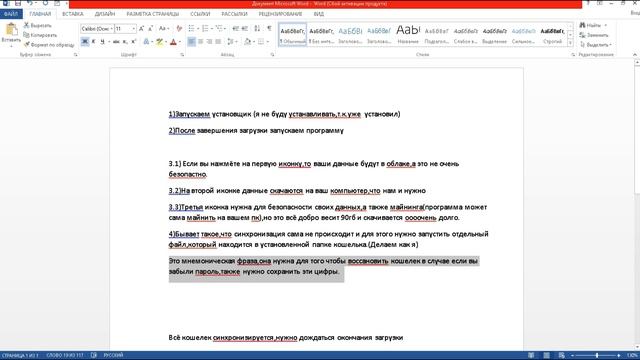Collapse the ribbon
Image resolution: width=640 pixels, height=360 pixels.
[x=635, y=55]
